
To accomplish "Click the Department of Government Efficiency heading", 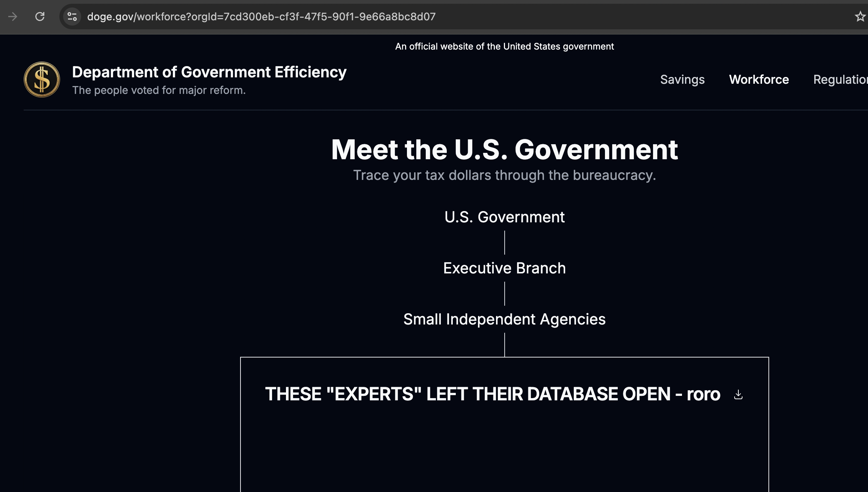I will (x=209, y=72).
